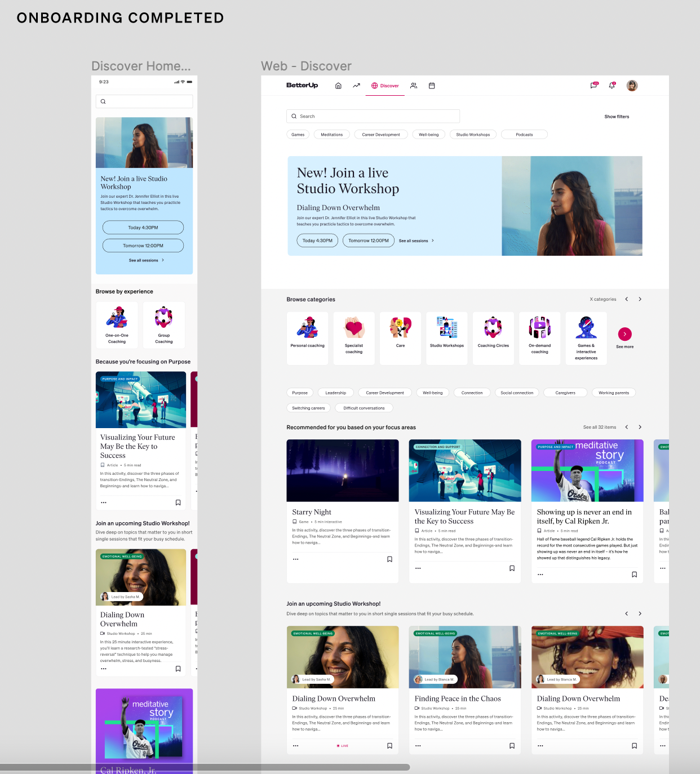Open the chat messages icon with badge
700x774 pixels.
(593, 85)
